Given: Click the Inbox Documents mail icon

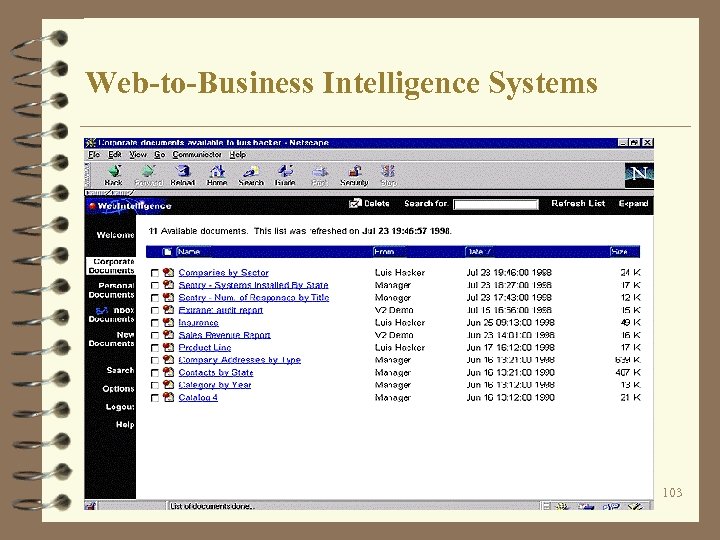Looking at the screenshot, I should (102, 310).
